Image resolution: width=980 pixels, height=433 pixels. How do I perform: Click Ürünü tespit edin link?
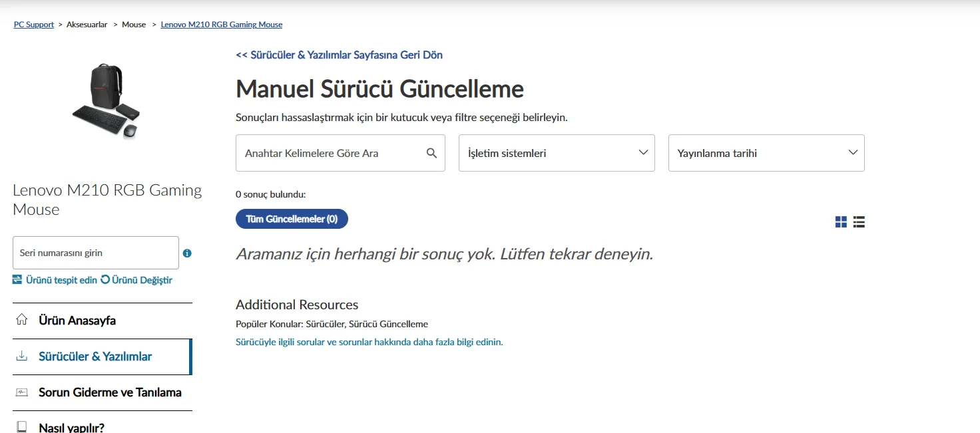pos(61,280)
